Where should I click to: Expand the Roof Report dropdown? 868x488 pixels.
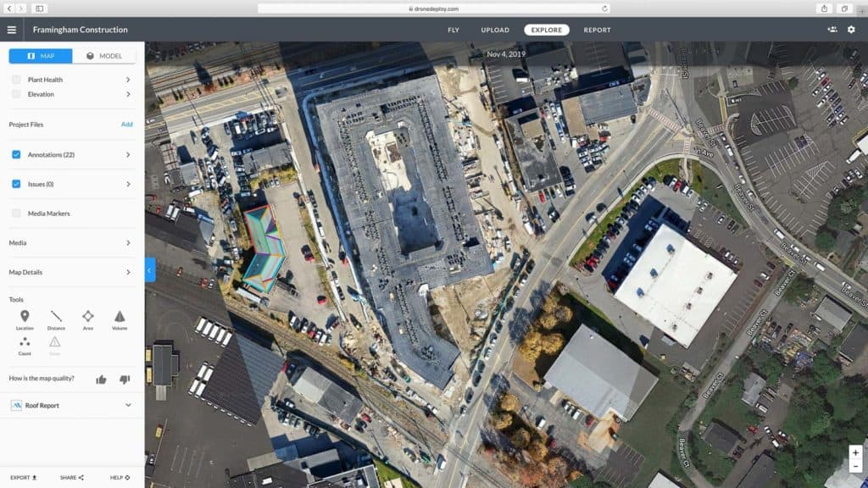[x=128, y=406]
